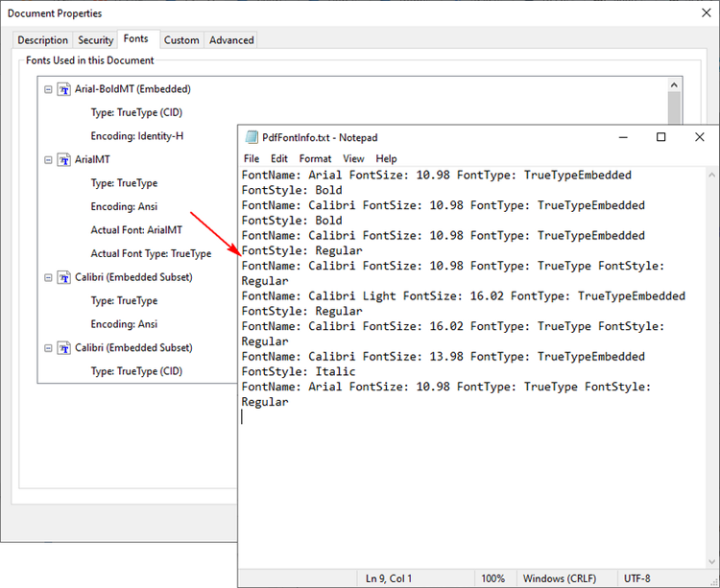Collapse the Calibri node above 'Type: TrueType (CID)'

click(x=48, y=348)
